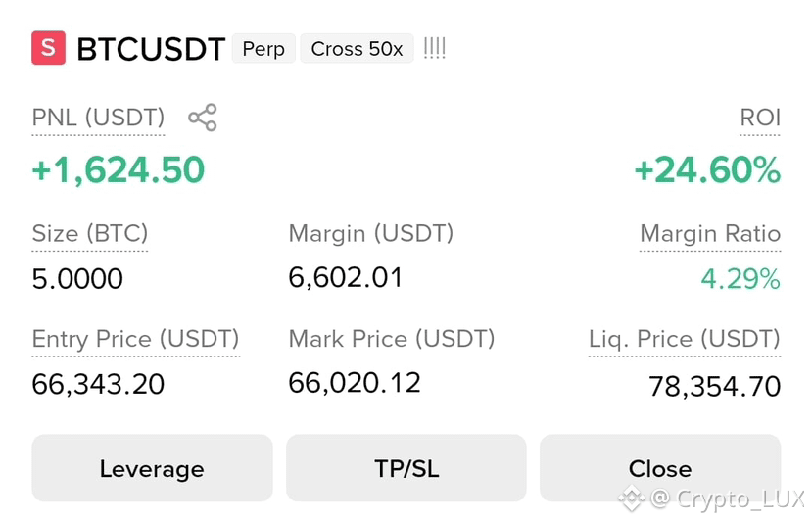Show the ROI label explanation
812x523 pixels.
click(x=760, y=118)
